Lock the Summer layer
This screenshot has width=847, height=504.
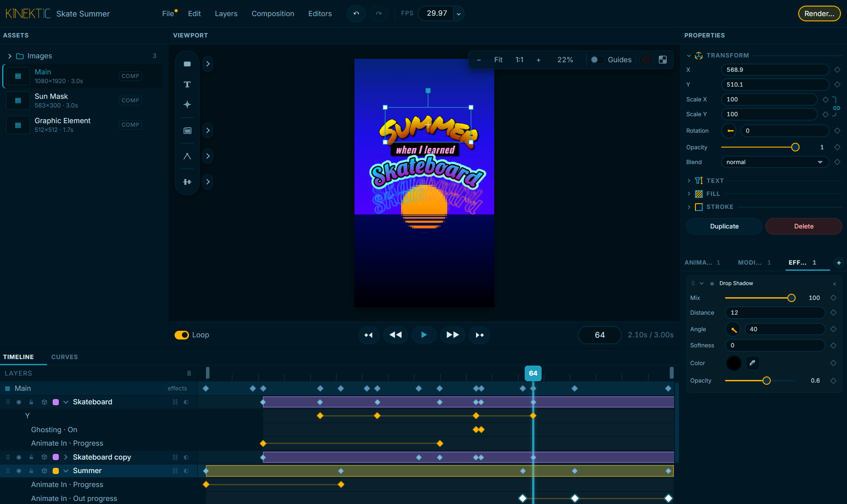coord(31,471)
